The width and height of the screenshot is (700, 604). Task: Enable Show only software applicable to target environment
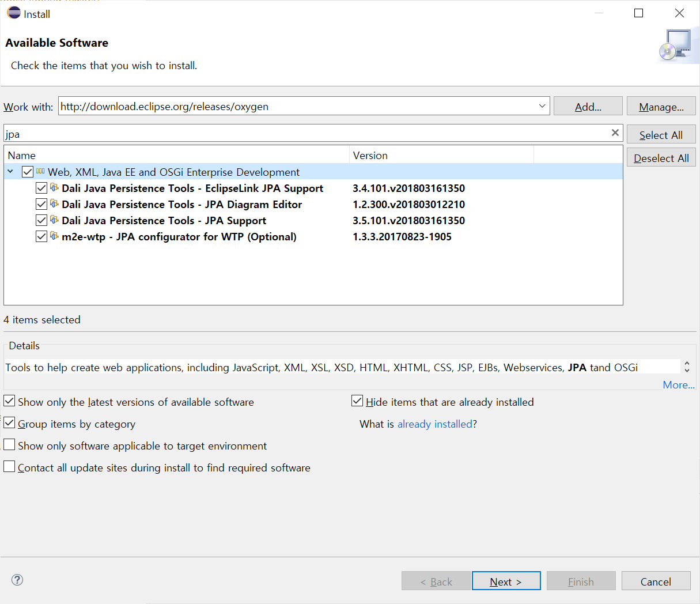9,444
